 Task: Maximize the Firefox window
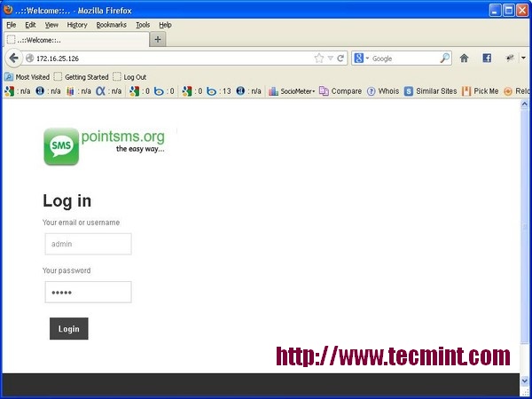click(x=509, y=11)
